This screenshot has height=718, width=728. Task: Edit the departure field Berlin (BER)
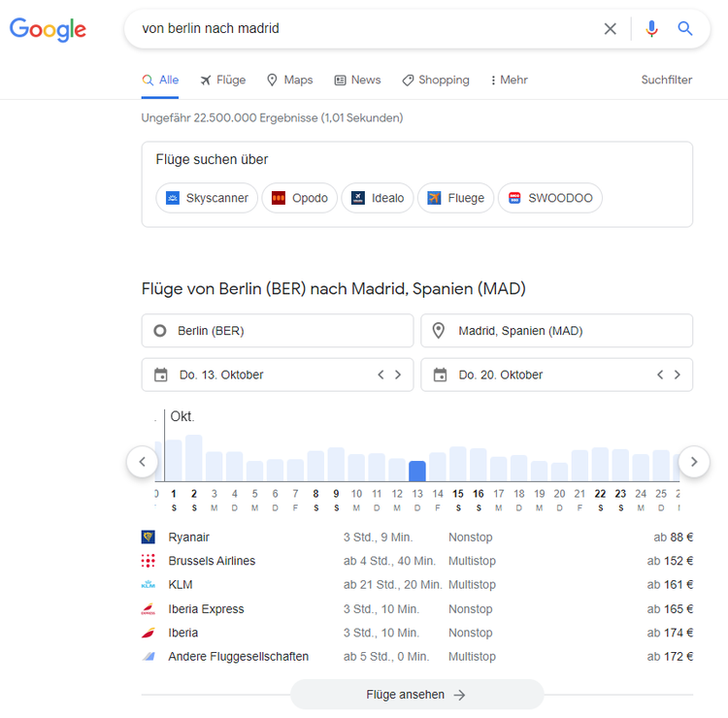tap(278, 331)
